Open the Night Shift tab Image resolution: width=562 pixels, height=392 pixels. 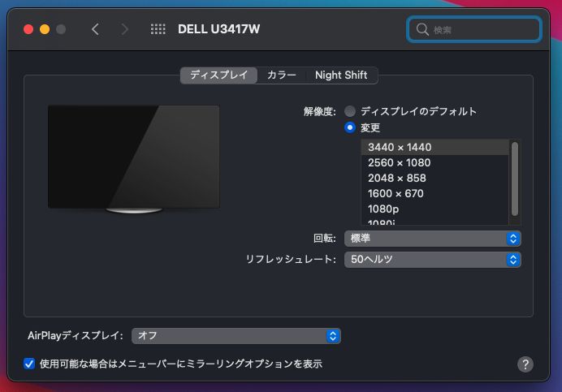[341, 75]
